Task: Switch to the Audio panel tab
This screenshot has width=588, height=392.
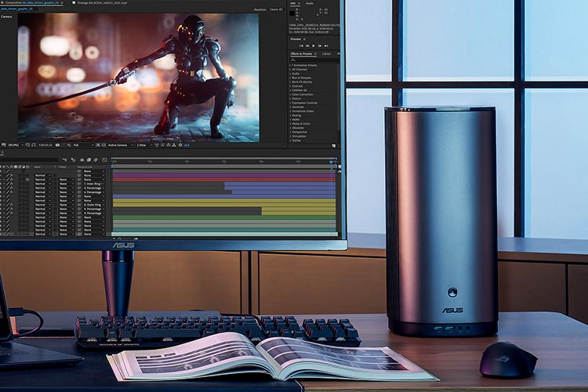Action: (310, 3)
